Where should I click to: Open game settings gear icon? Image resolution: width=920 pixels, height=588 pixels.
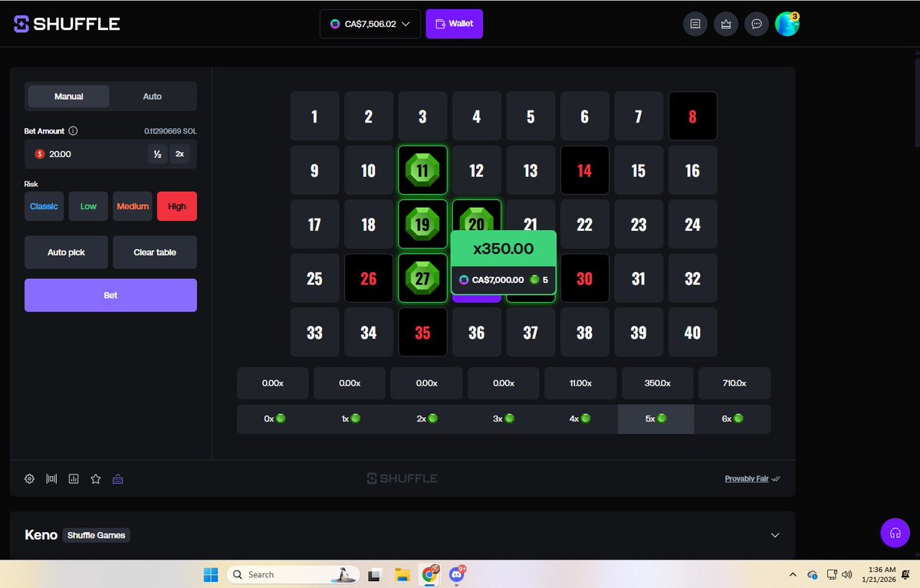click(29, 479)
